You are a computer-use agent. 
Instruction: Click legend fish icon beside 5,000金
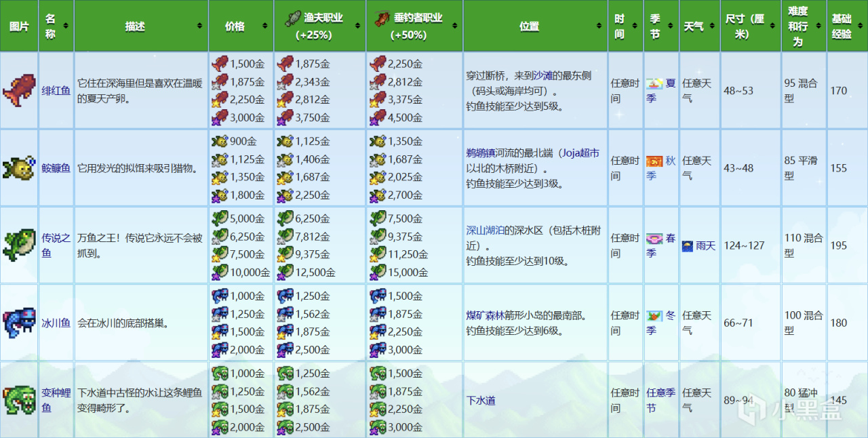(220, 218)
